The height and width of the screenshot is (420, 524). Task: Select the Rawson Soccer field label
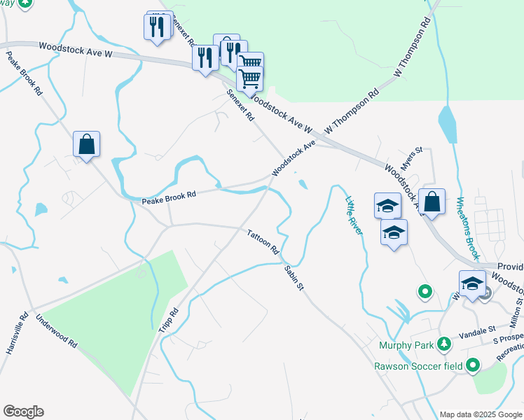(x=418, y=366)
